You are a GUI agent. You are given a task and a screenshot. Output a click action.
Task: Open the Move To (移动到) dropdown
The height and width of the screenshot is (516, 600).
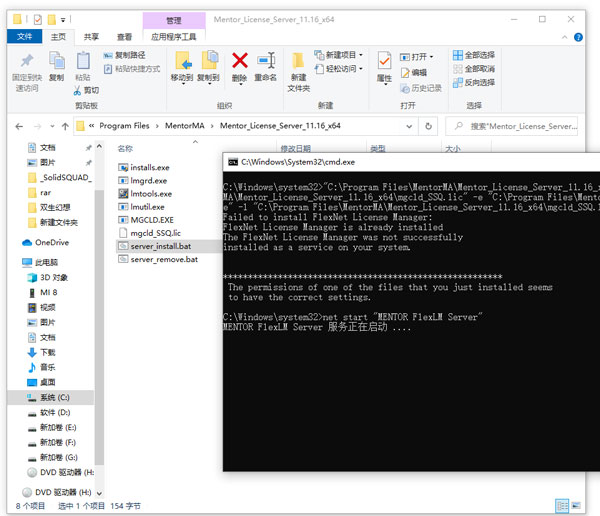181,66
